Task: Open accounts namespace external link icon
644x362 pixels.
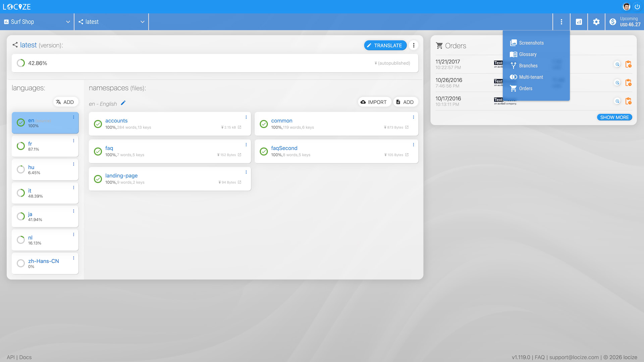Action: coord(239,127)
